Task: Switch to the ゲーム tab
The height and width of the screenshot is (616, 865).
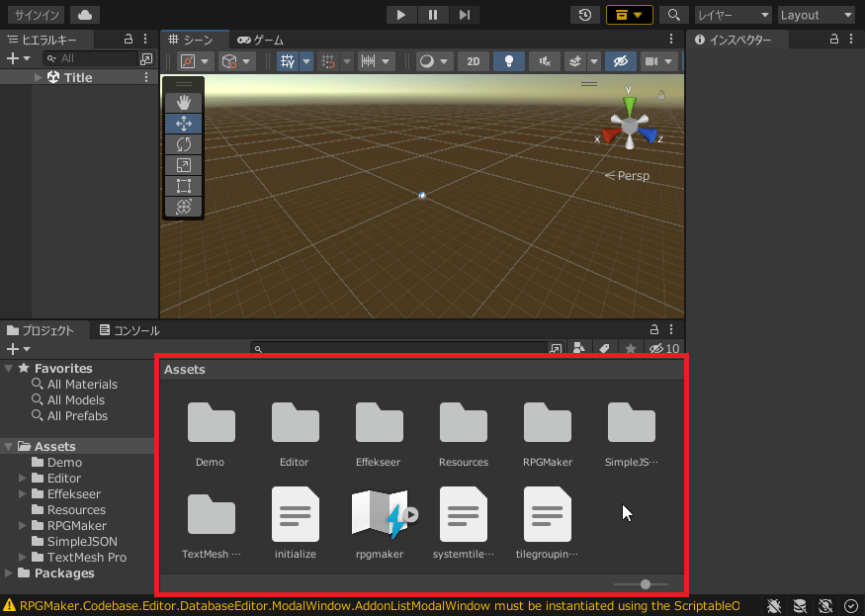Action: [x=260, y=40]
